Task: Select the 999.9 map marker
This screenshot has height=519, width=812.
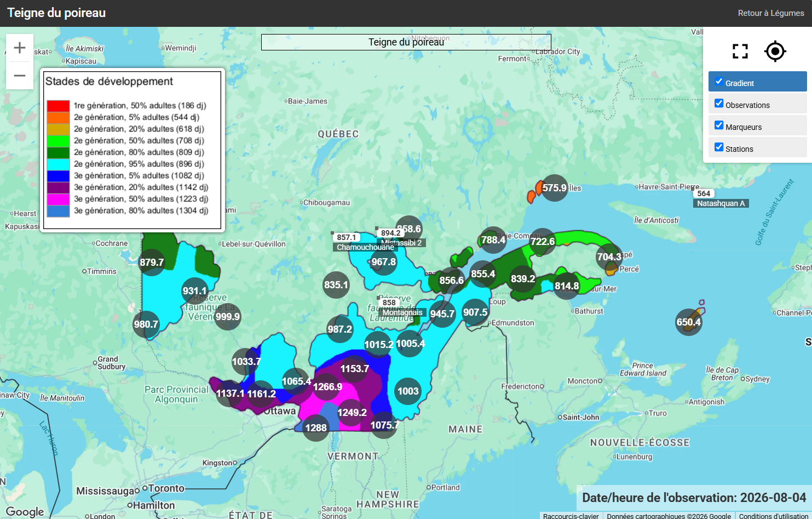Action: [228, 316]
